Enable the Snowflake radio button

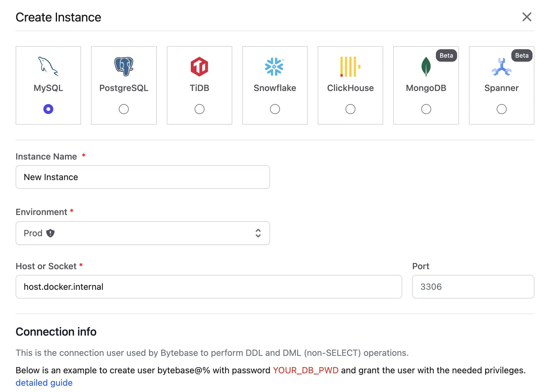(275, 109)
